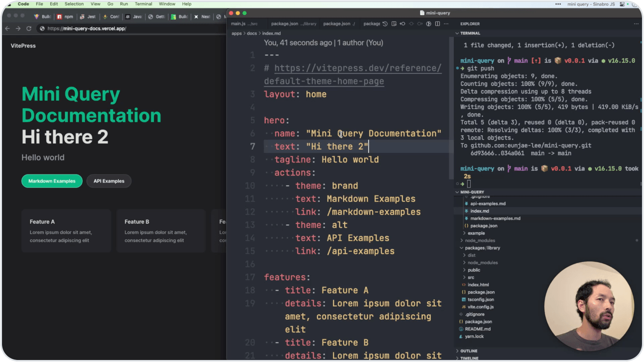Click "tagline: Hello world" line in editor

pos(327,159)
